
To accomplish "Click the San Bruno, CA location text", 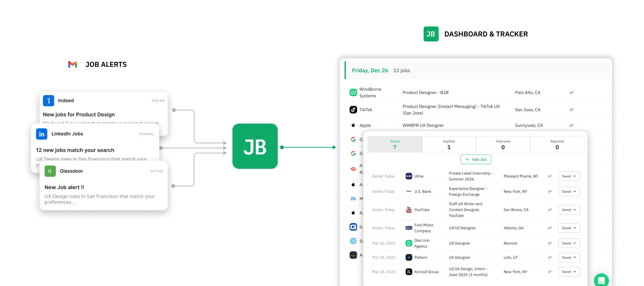I will click(516, 210).
